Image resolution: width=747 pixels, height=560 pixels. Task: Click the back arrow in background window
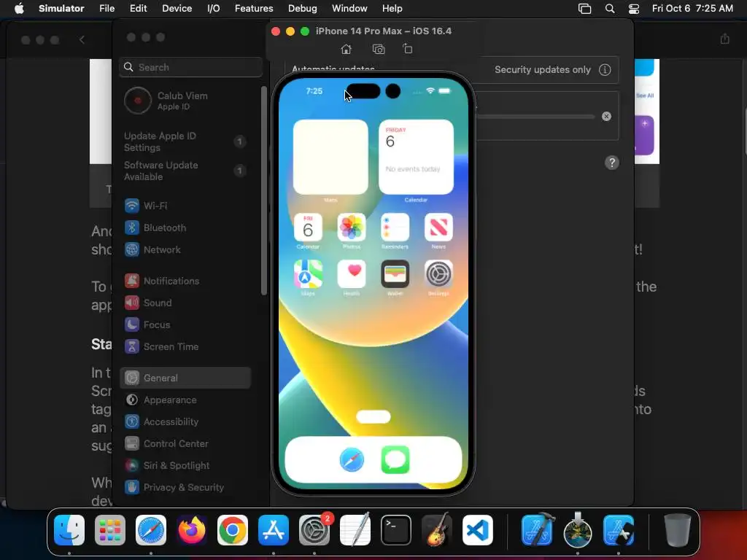click(x=82, y=40)
